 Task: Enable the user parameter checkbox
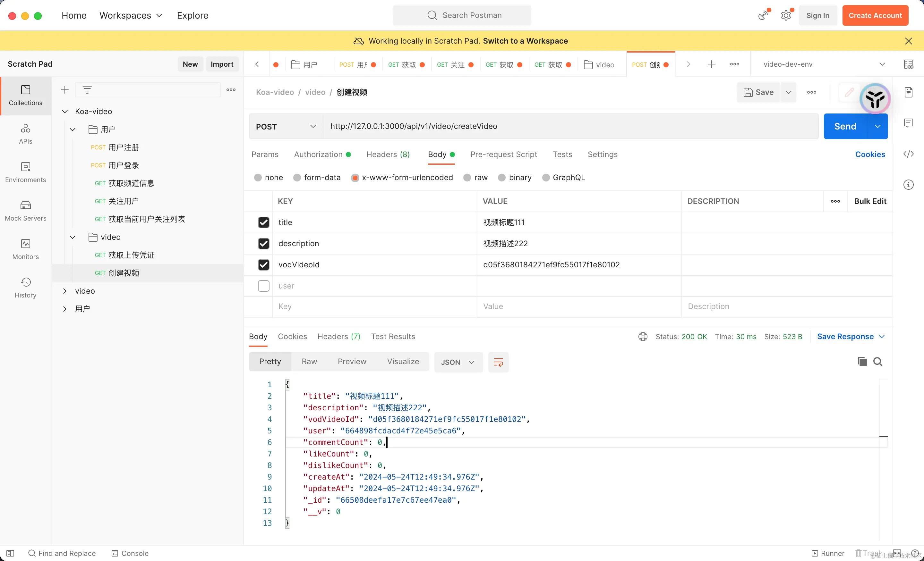[264, 286]
